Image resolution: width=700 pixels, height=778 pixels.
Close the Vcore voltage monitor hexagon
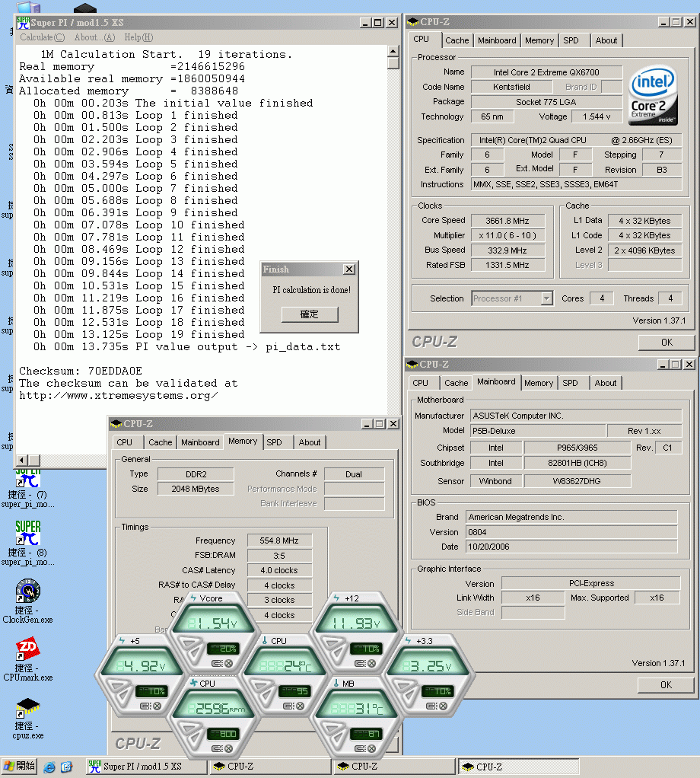click(x=228, y=663)
